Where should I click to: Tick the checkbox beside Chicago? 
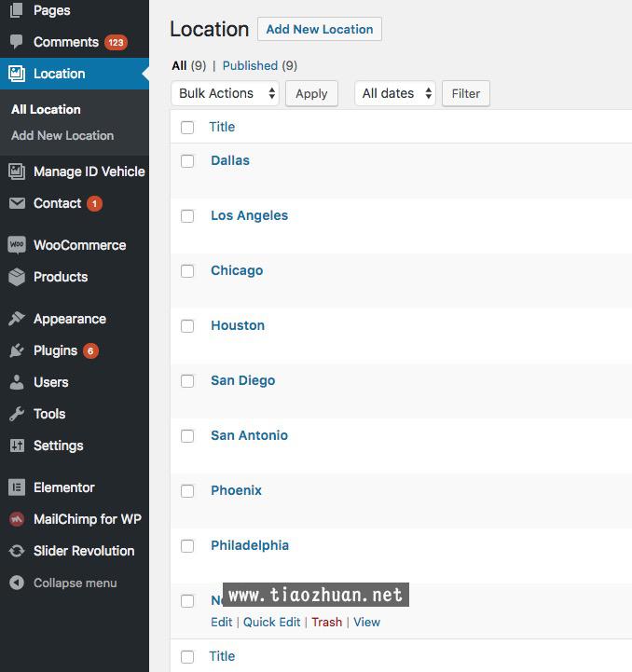tap(187, 271)
